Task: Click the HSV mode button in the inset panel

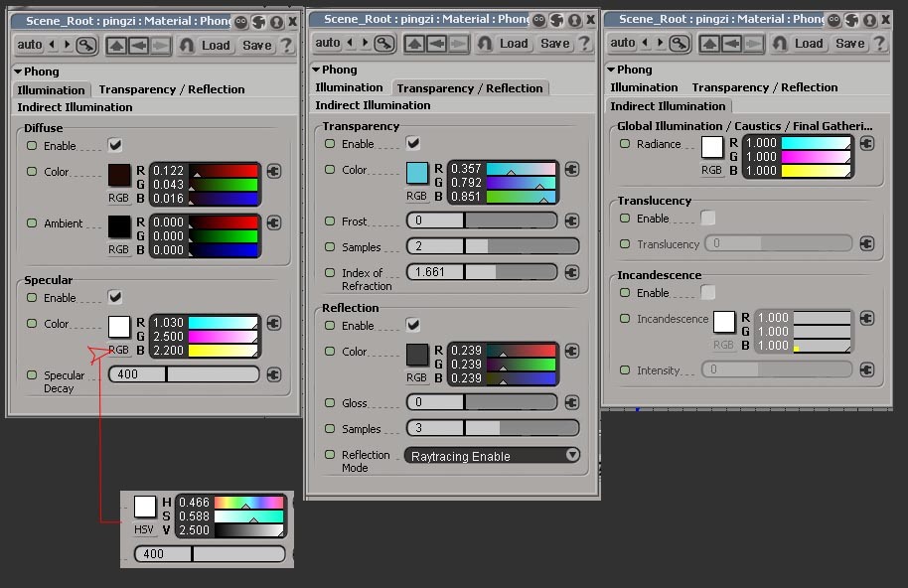Action: point(144,530)
